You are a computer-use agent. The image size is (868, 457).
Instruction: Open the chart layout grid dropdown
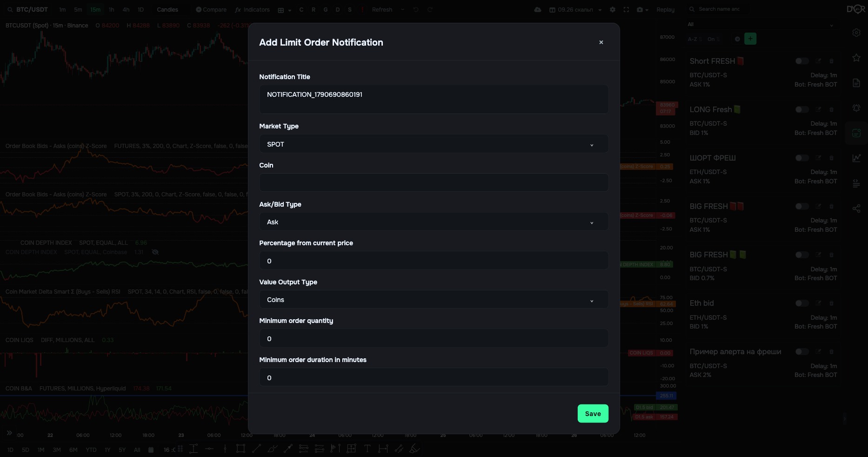tap(284, 10)
